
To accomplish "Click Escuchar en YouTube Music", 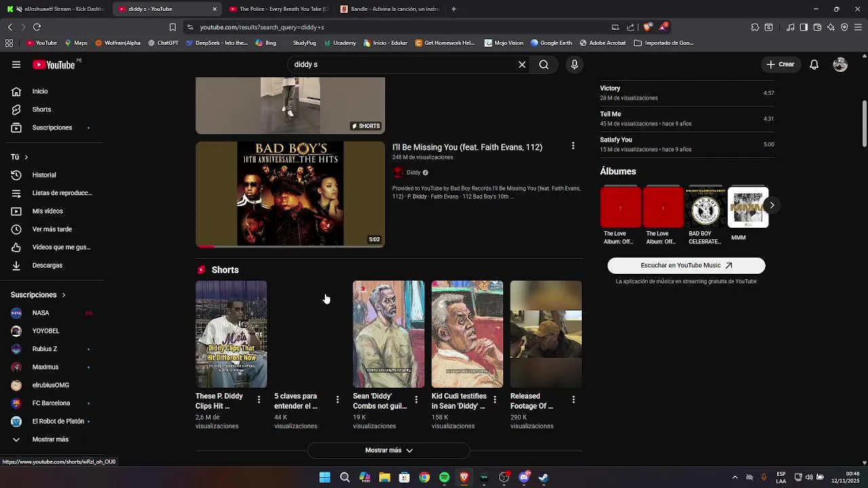I will (x=686, y=266).
